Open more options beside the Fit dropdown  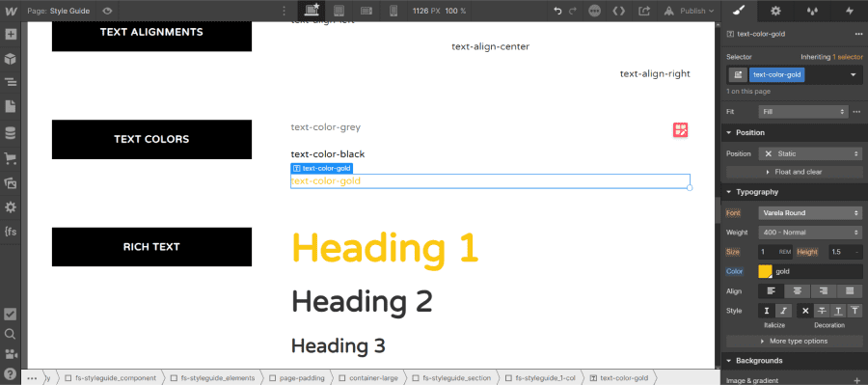click(857, 111)
